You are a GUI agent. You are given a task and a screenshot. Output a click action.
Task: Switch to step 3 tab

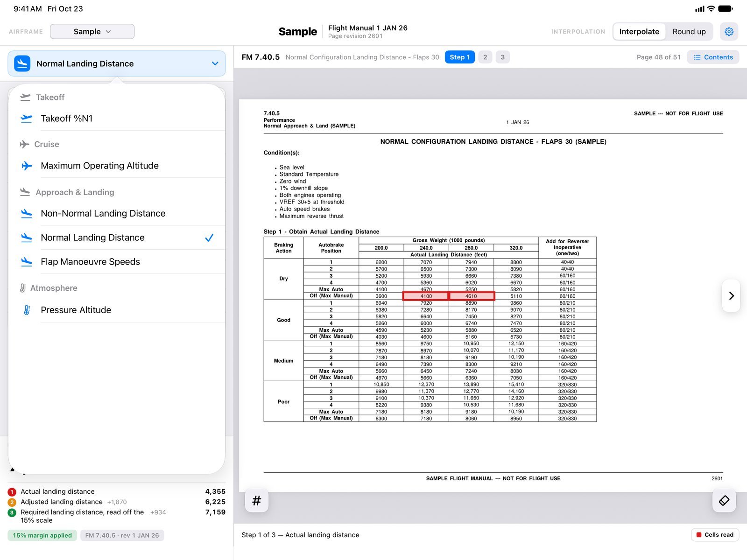502,57
